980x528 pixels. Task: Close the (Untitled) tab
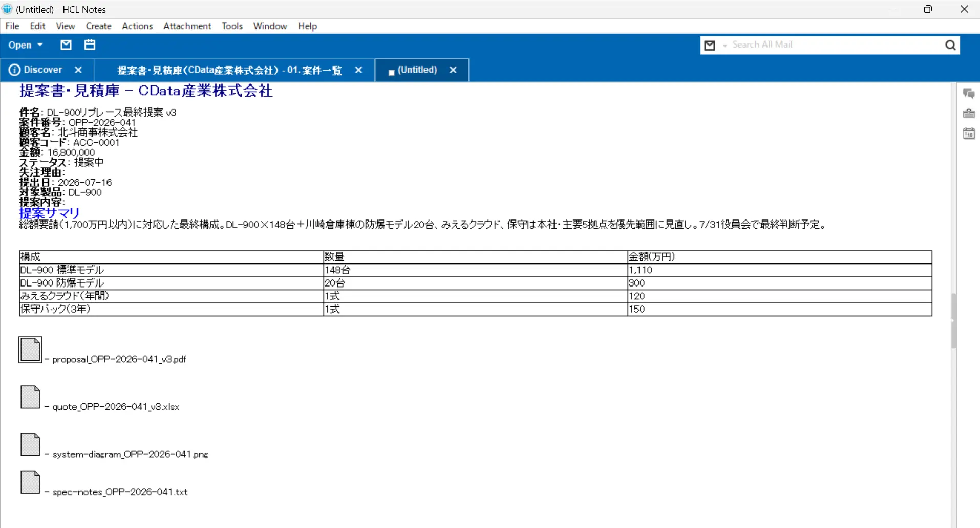[x=453, y=70]
